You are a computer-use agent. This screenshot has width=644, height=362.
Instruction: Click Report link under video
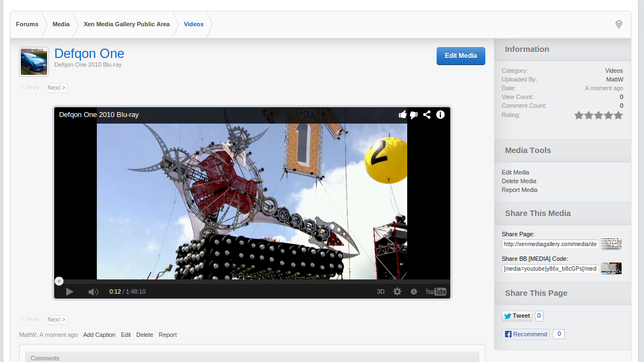pos(167,335)
